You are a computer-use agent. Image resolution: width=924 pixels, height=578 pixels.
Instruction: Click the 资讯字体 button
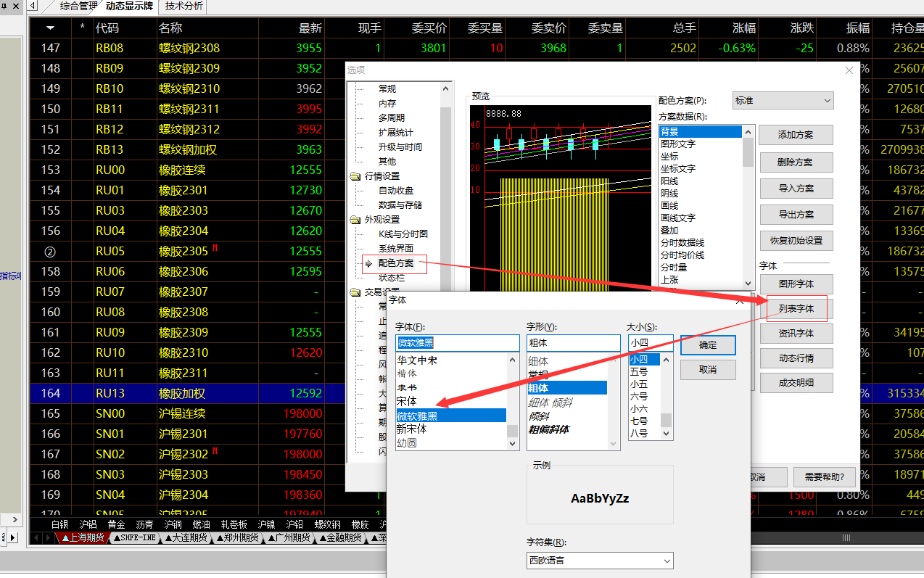pyautogui.click(x=796, y=333)
